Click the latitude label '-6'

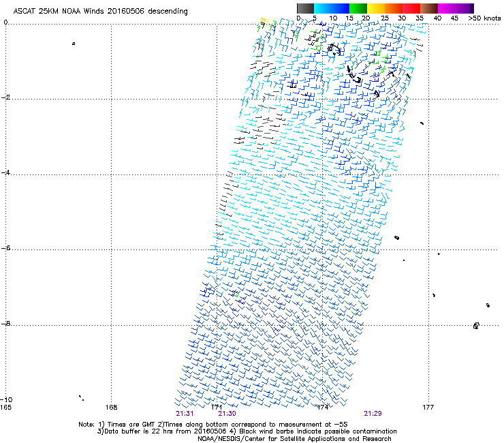[x=5, y=248]
